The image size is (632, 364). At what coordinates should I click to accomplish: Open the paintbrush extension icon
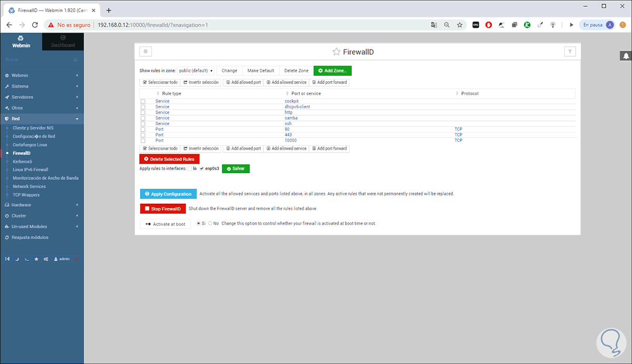[x=540, y=25]
